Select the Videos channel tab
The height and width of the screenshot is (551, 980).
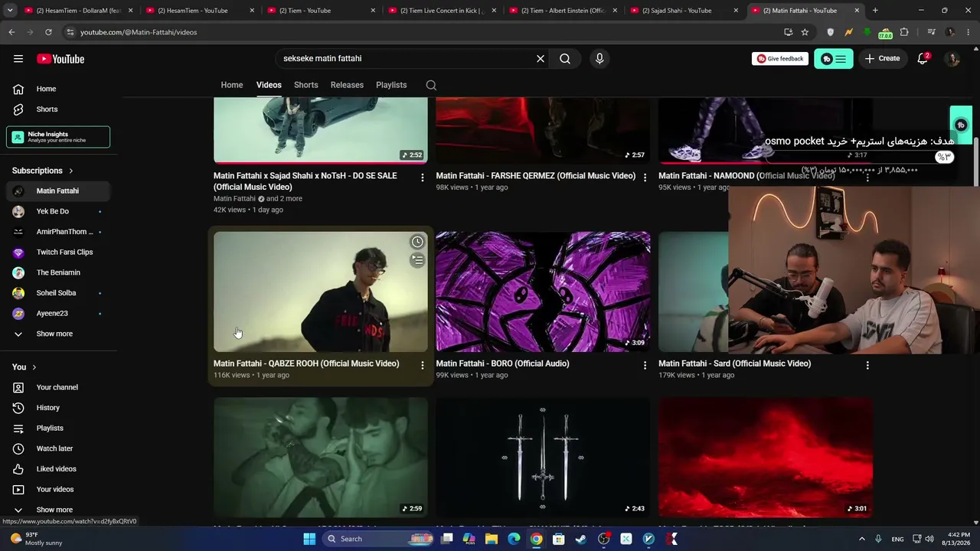point(269,85)
